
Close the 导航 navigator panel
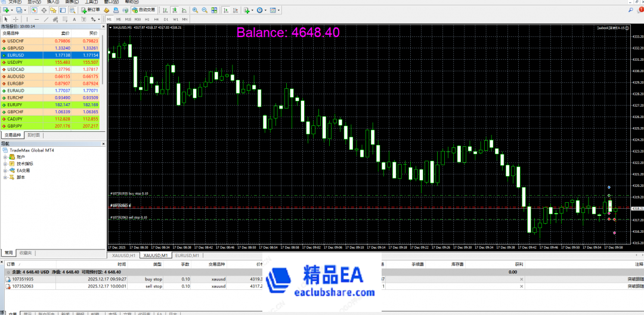pyautogui.click(x=103, y=144)
